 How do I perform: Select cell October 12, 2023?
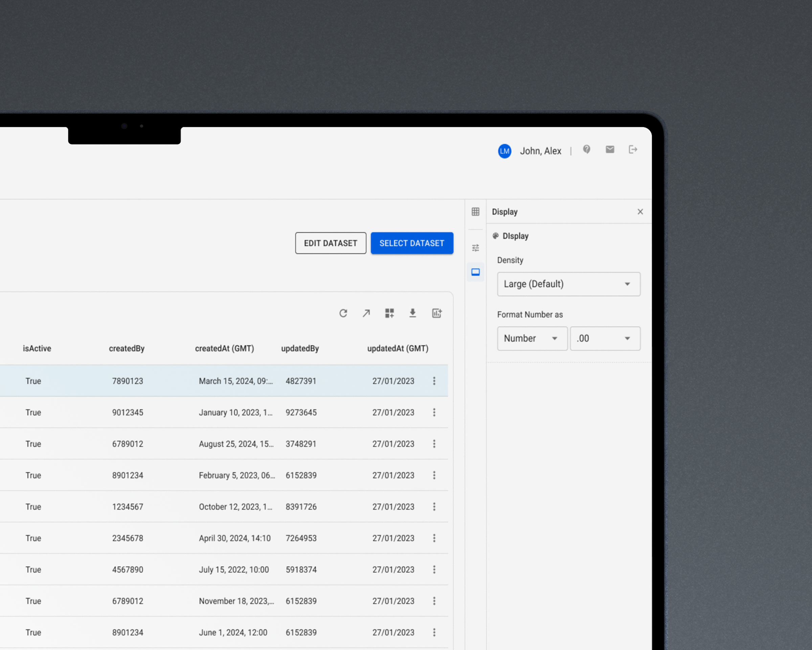pyautogui.click(x=236, y=507)
